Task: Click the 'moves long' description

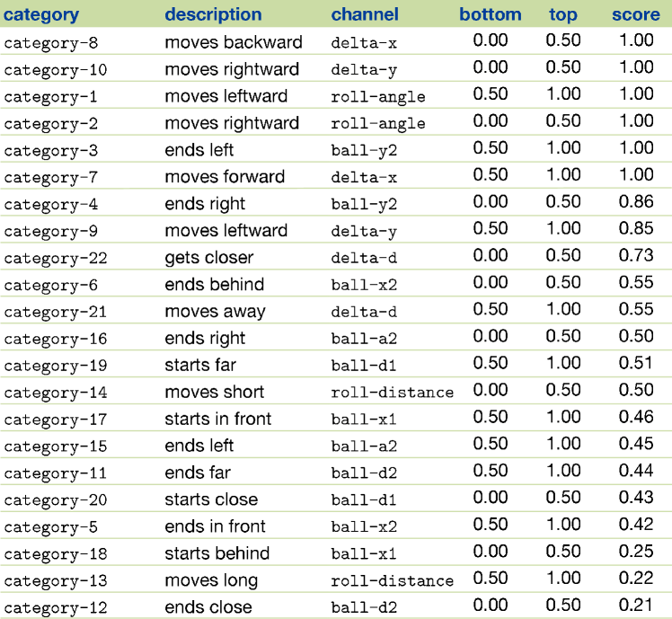Action: 211,581
